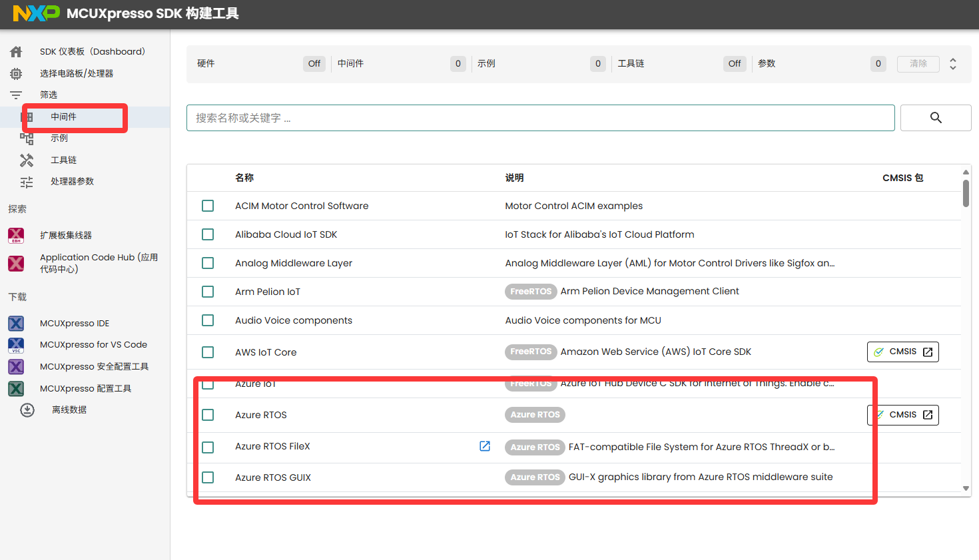Open 选择电路板/处理器 menu item
Screen dimensions: 979x560
tap(77, 74)
